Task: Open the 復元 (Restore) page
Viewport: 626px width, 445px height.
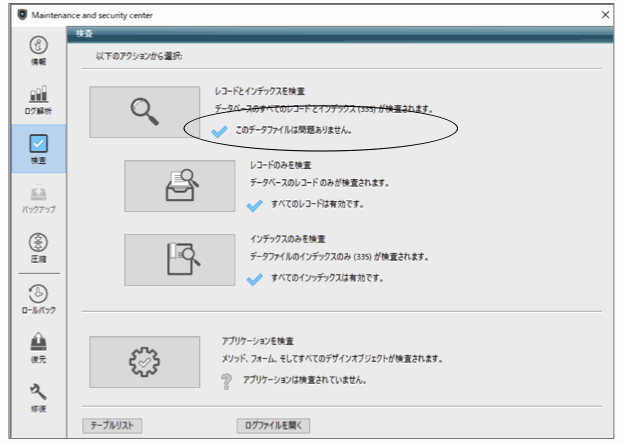Action: (38, 348)
